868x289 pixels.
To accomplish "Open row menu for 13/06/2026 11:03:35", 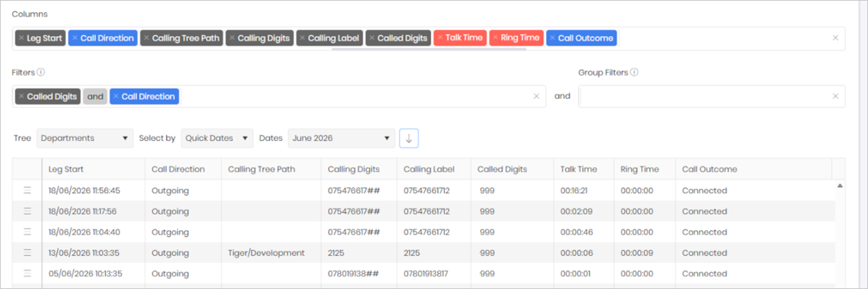I will pyautogui.click(x=28, y=253).
